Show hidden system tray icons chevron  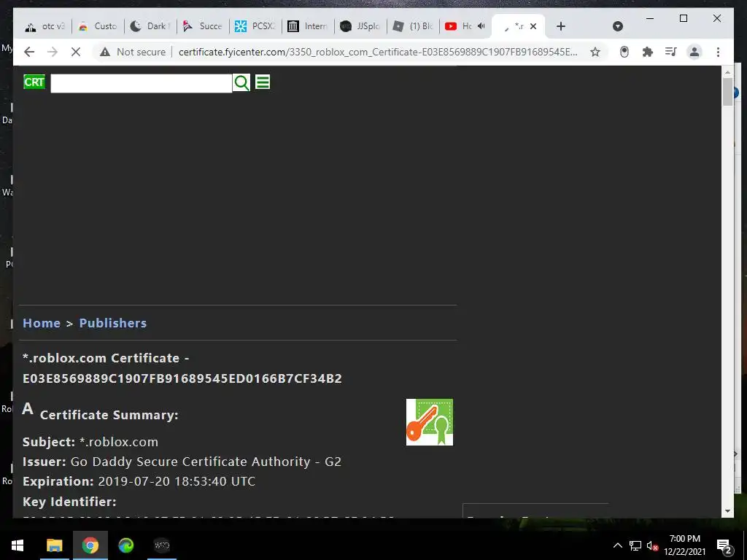(x=618, y=545)
